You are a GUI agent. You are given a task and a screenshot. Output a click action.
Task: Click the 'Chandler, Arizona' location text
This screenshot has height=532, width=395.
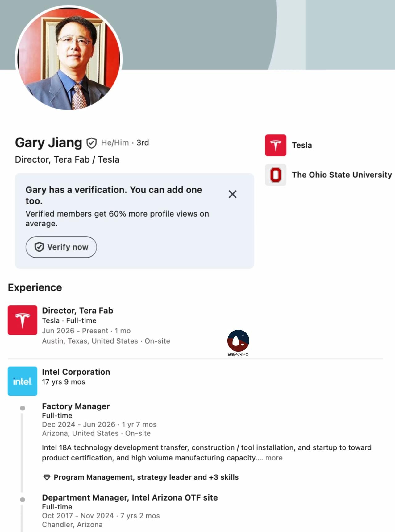(72, 525)
